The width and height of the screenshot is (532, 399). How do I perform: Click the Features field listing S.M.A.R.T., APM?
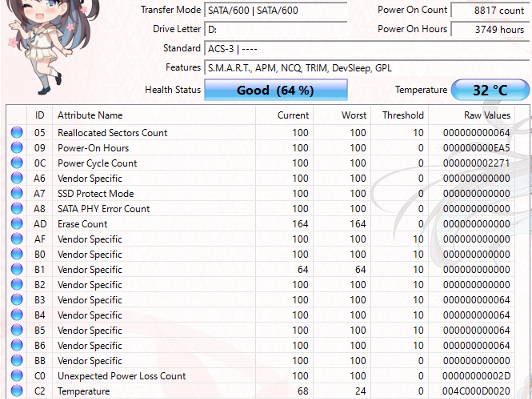pos(367,68)
